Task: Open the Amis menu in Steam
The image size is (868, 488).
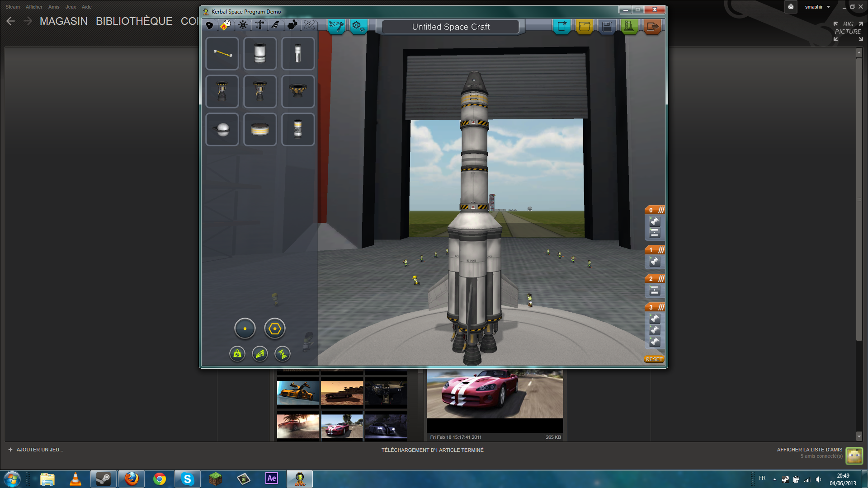Action: point(54,7)
